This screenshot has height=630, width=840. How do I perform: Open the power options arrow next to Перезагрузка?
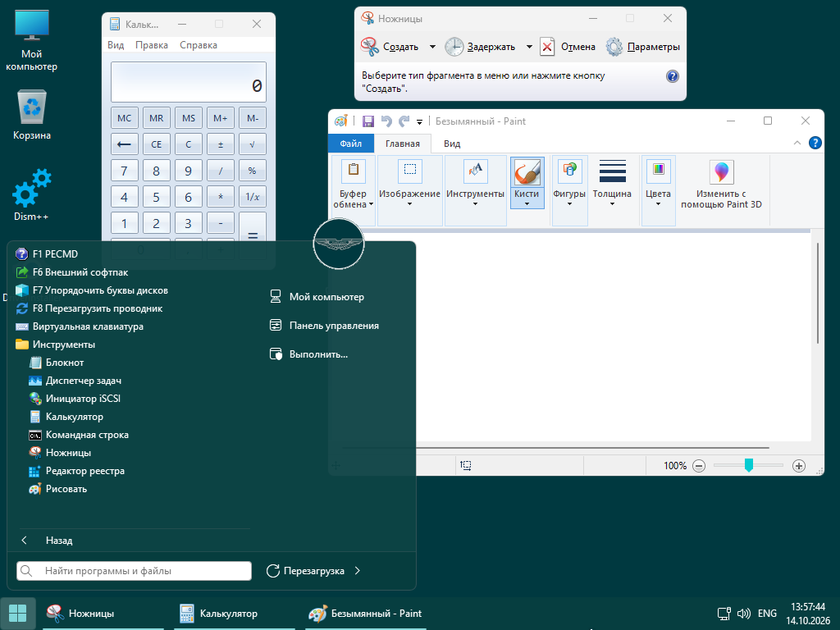point(358,571)
